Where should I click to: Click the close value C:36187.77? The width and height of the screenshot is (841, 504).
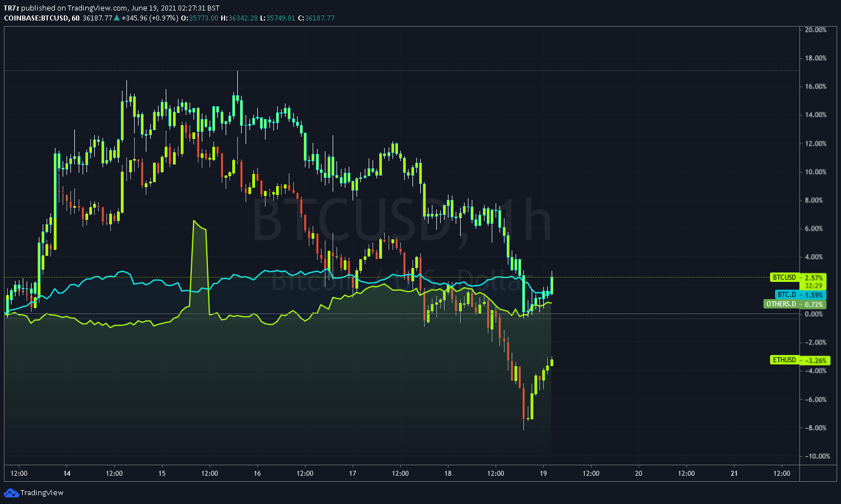pyautogui.click(x=316, y=18)
